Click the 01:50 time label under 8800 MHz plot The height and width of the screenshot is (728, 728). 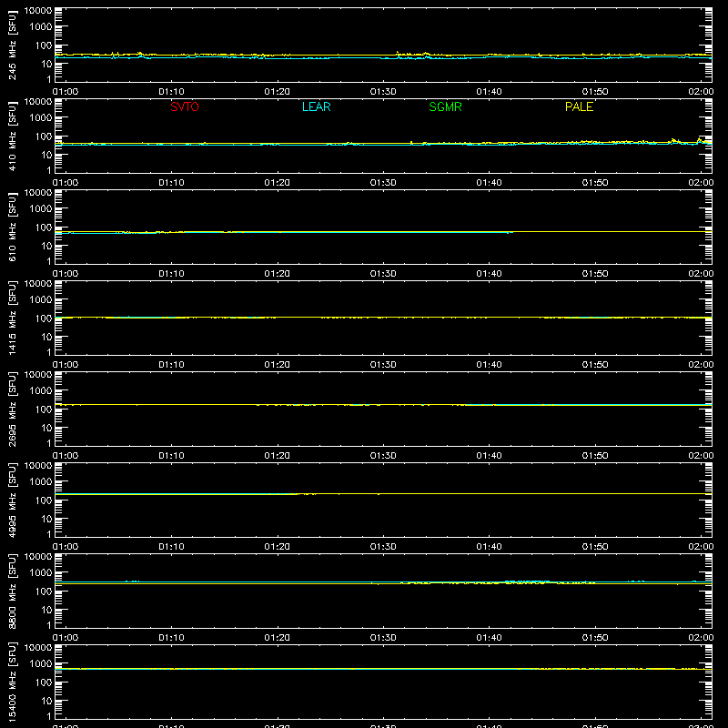(595, 638)
